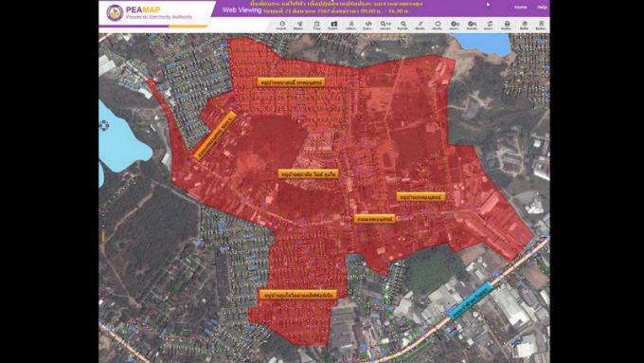Click the magnifier-with-arrow search icon
Viewport: 644px width, 363px height.
click(385, 25)
